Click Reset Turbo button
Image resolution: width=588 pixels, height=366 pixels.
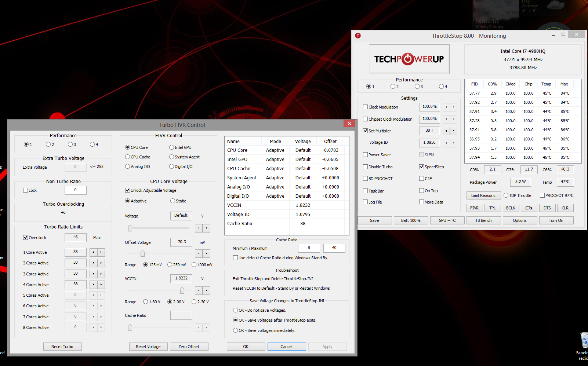[x=62, y=347]
